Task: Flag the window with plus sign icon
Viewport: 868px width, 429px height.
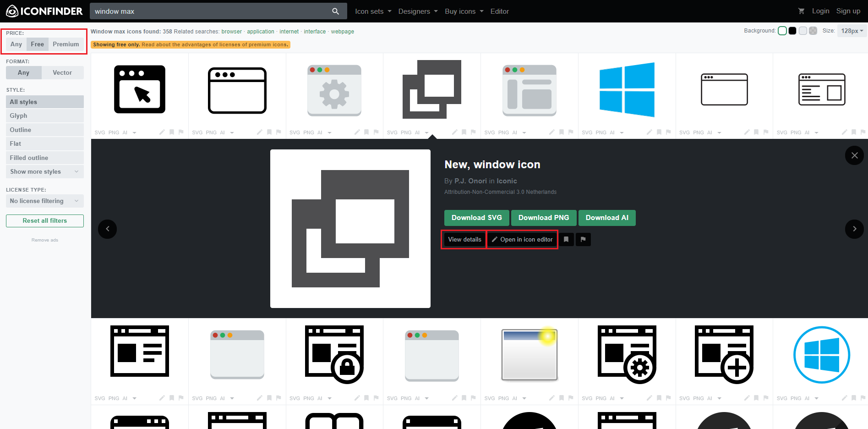Action: [766, 398]
